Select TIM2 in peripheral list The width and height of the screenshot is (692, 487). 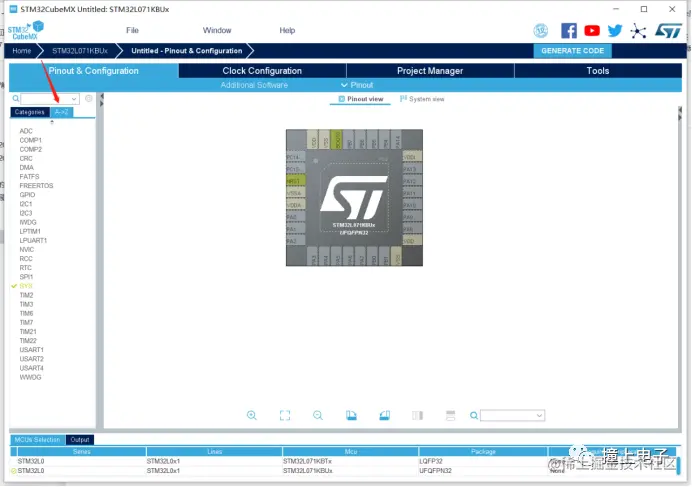[x=26, y=295]
